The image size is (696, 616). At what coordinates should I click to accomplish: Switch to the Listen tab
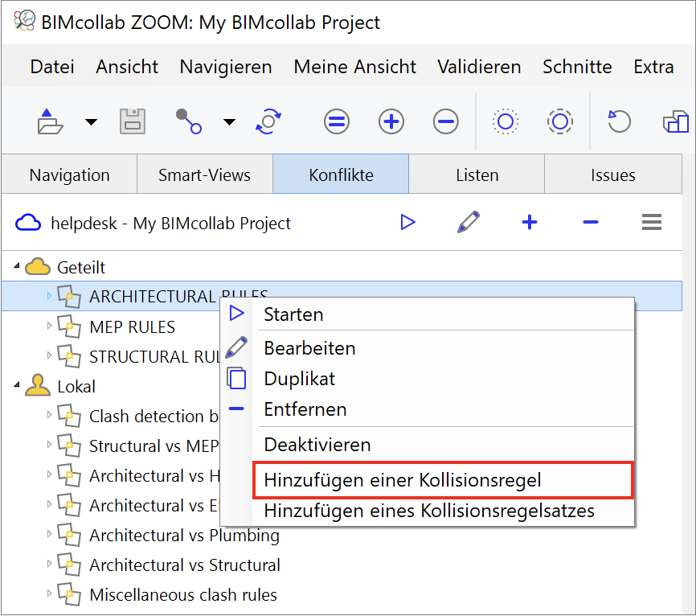[x=477, y=174]
